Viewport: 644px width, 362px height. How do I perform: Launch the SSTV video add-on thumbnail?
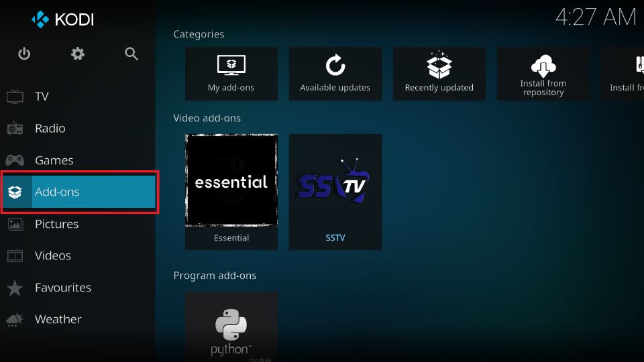(335, 180)
